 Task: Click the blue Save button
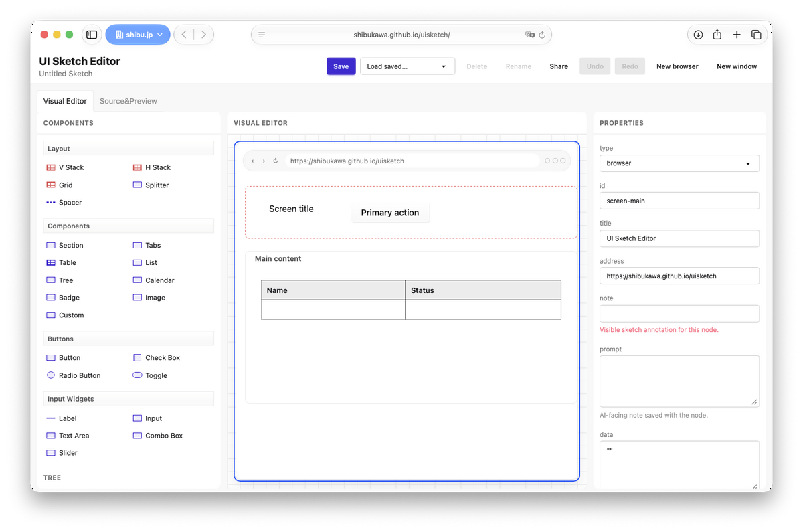pyautogui.click(x=341, y=66)
